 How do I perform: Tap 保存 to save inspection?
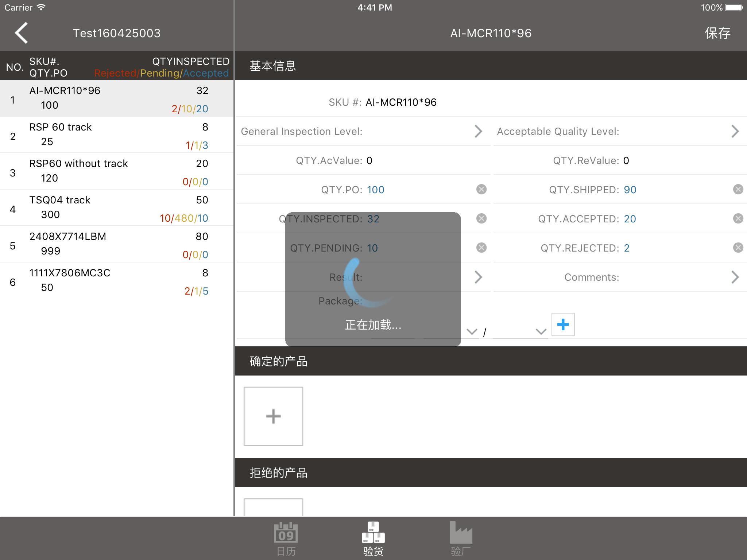[x=717, y=33]
